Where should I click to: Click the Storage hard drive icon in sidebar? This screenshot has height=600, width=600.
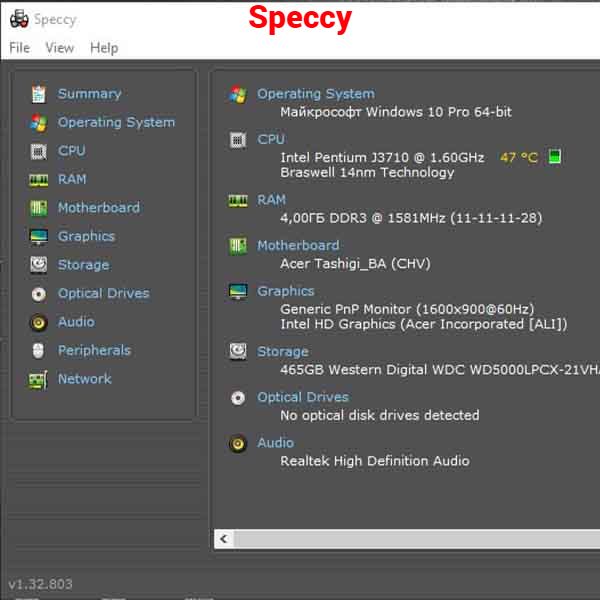coord(39,265)
